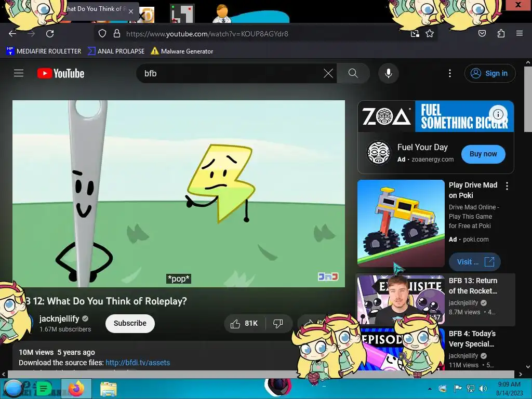Go back with the browser back arrow
532x399 pixels.
pyautogui.click(x=12, y=34)
